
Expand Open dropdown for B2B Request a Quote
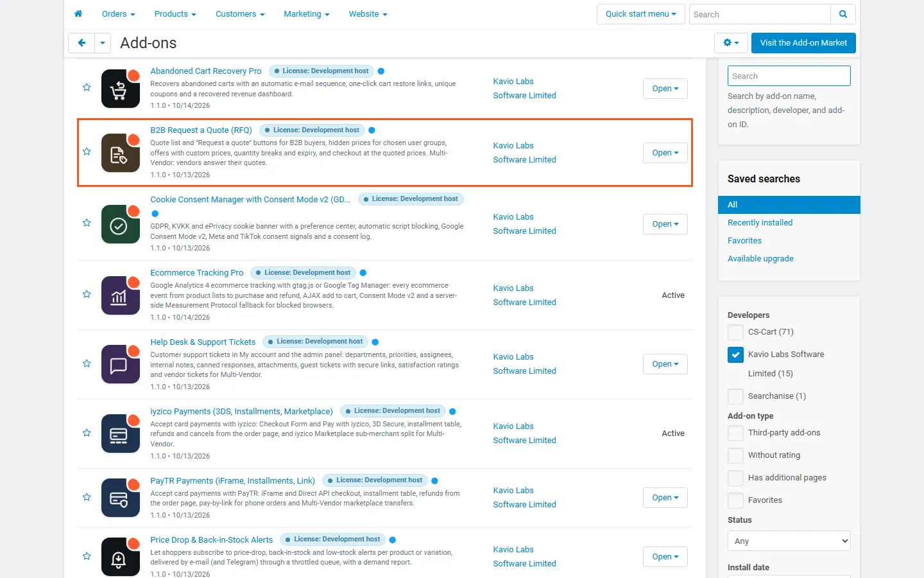(x=665, y=153)
